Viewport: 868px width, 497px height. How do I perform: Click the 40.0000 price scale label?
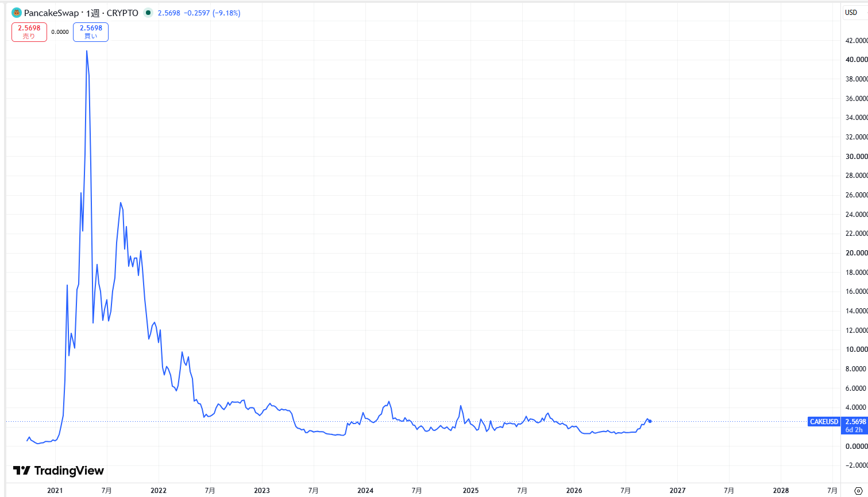tap(857, 60)
